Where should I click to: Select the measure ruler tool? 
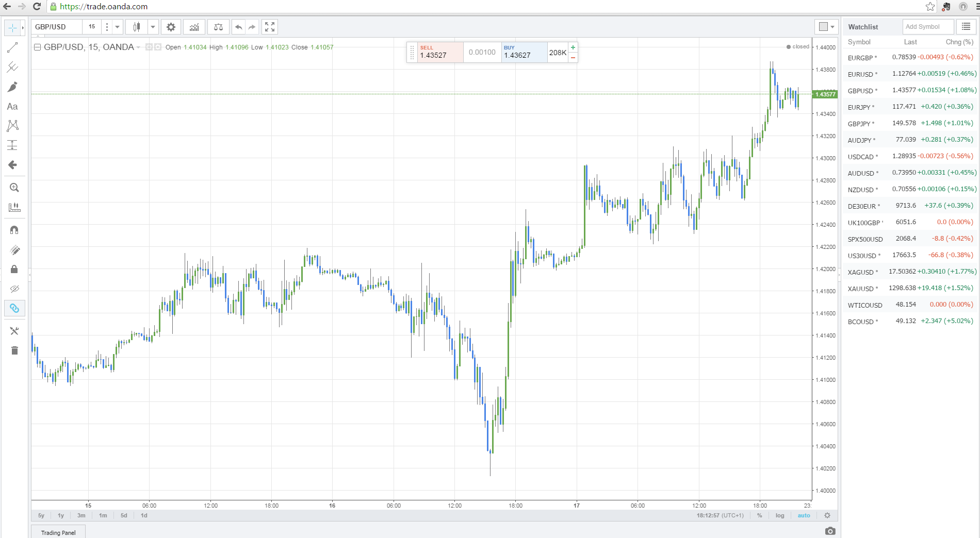pyautogui.click(x=14, y=207)
